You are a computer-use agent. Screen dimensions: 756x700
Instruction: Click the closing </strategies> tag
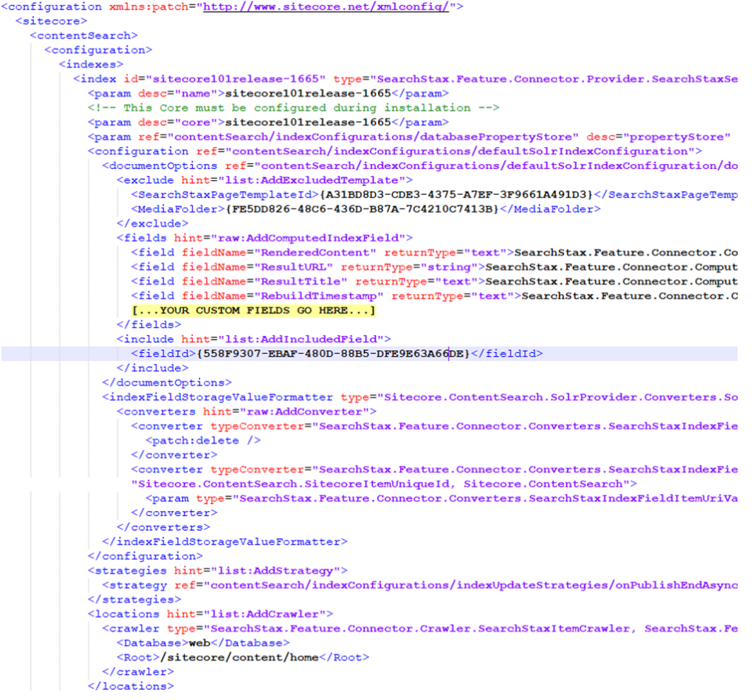tap(134, 600)
